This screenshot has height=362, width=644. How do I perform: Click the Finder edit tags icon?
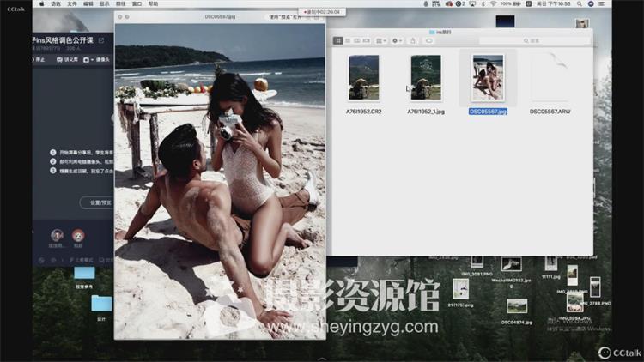tap(428, 40)
